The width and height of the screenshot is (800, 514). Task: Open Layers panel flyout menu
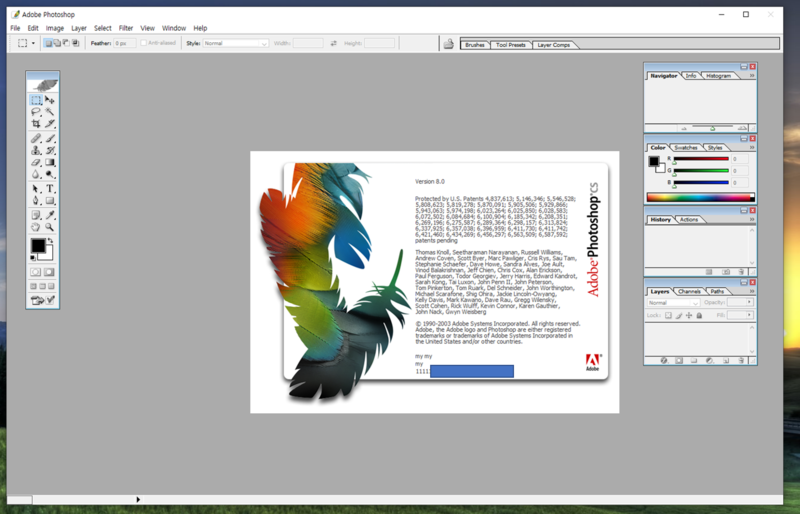(752, 291)
